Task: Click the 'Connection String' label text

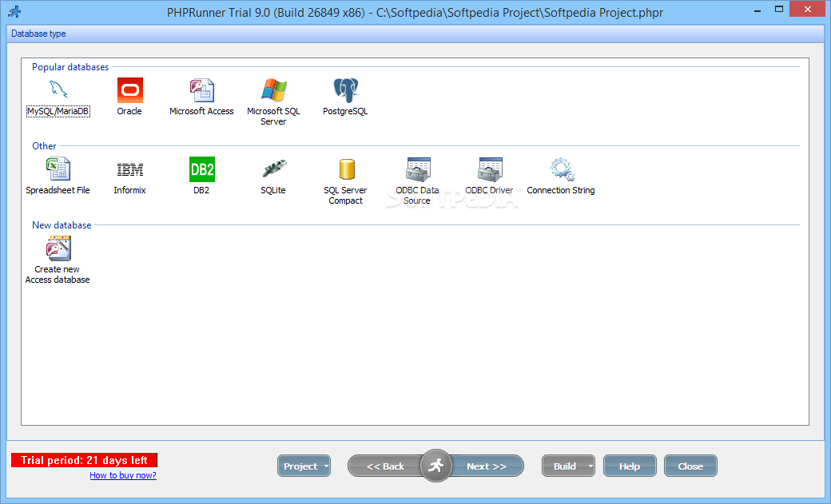Action: coord(561,190)
